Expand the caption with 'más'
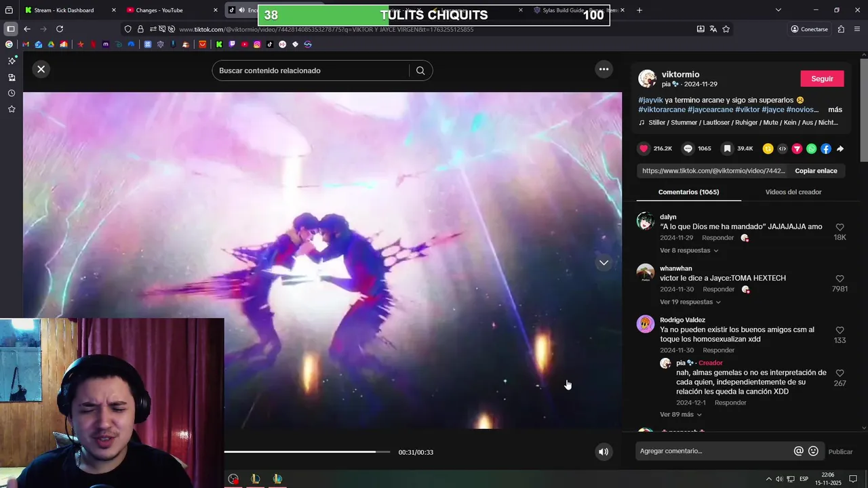868x488 pixels. [x=835, y=109]
